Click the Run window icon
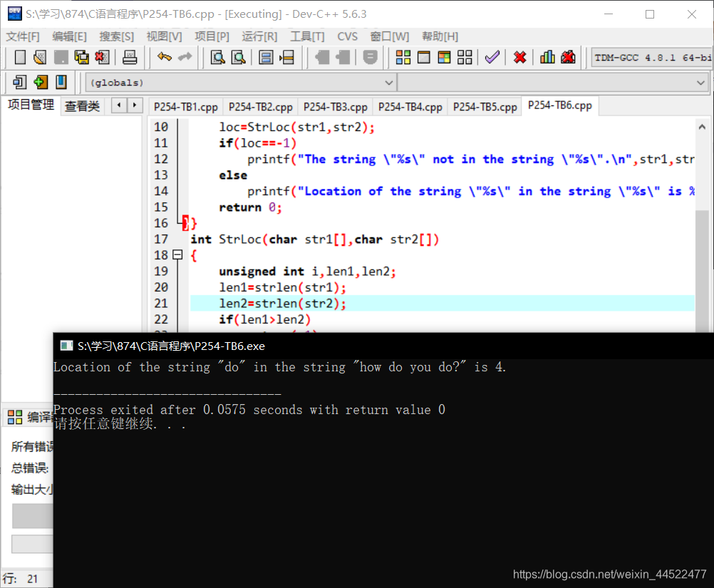The width and height of the screenshot is (714, 588). pyautogui.click(x=424, y=58)
